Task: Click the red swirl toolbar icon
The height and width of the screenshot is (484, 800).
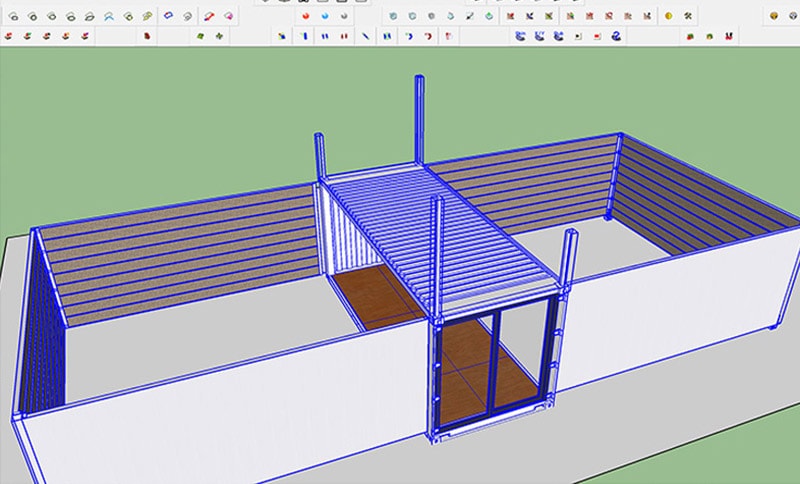Action: click(306, 16)
